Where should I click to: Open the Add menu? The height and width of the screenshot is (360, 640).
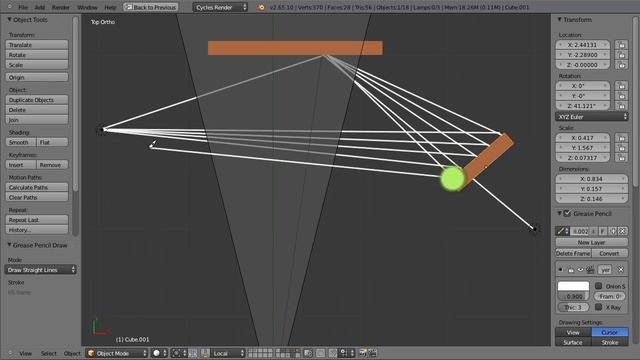pos(40,7)
